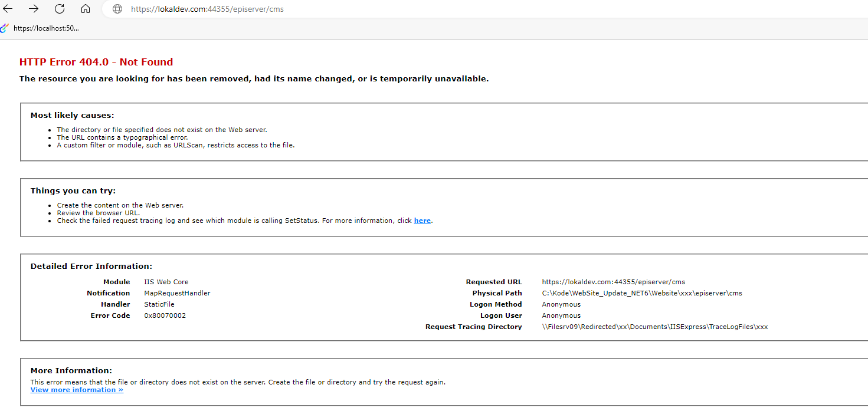The height and width of the screenshot is (411, 868).
Task: Click the error code value 0x80070002
Action: (165, 315)
